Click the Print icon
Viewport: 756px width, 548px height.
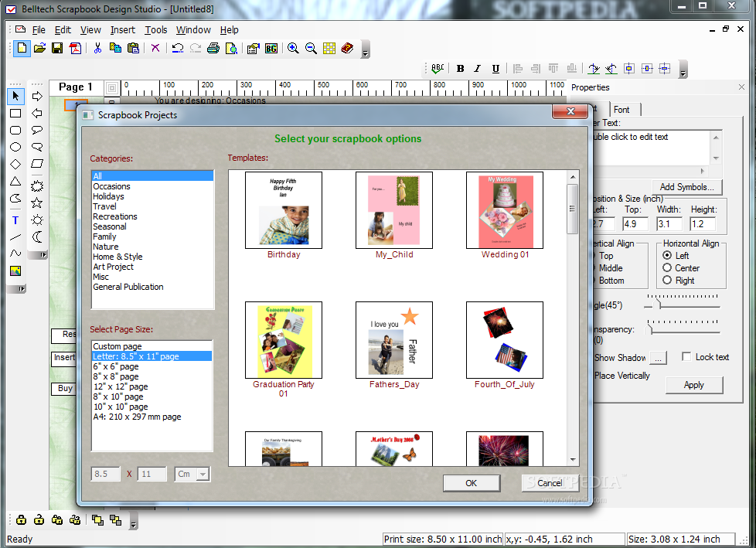[x=213, y=48]
